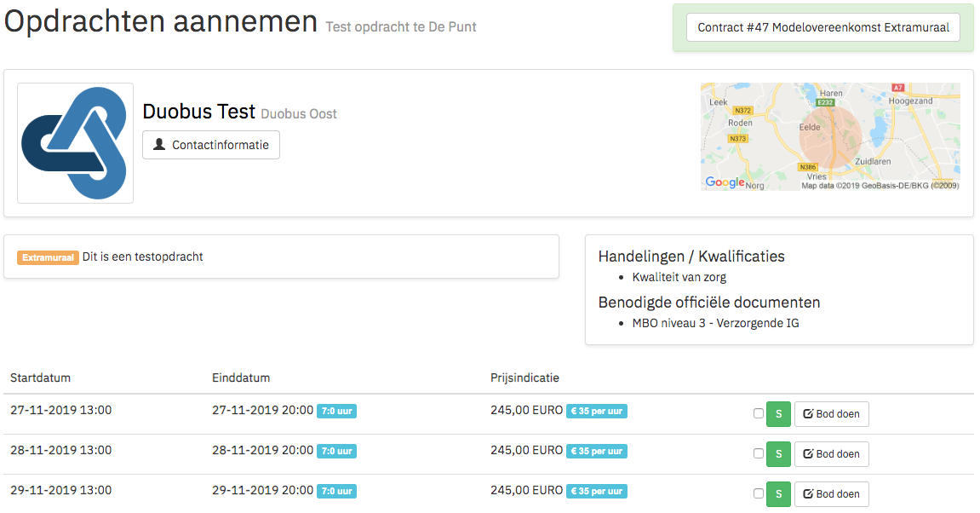Click the 7:0 uur badge on 27-11-2019
Screen dimensions: 980x513
336,411
